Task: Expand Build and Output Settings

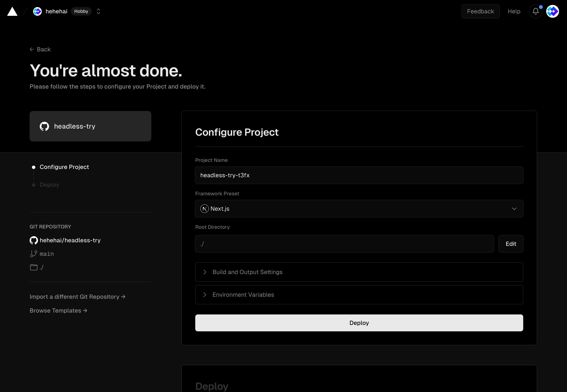Action: click(x=359, y=272)
